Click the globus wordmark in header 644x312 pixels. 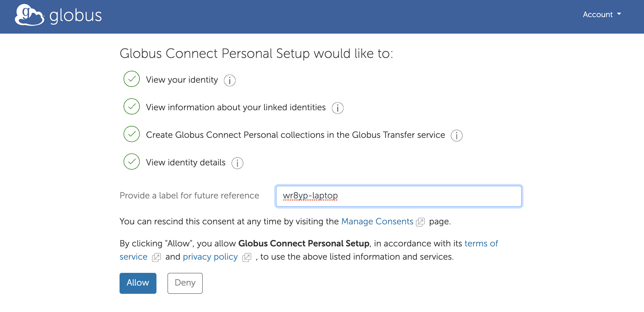click(76, 16)
